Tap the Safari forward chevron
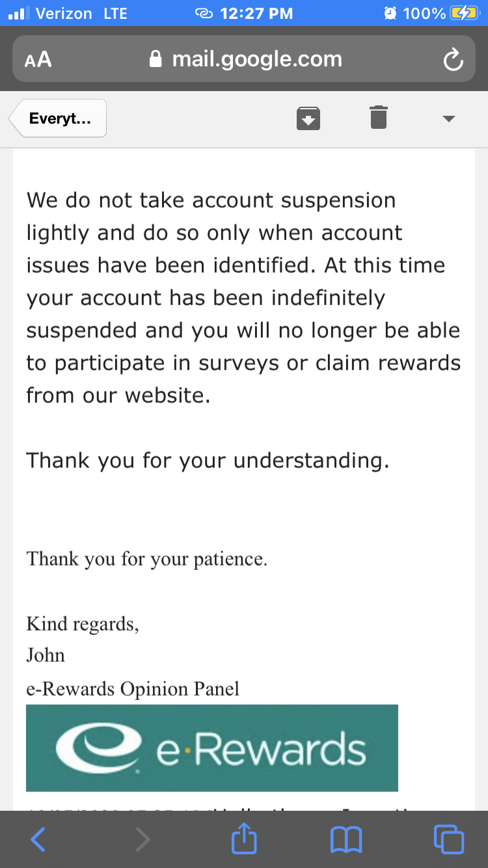488x868 pixels. pyautogui.click(x=142, y=839)
